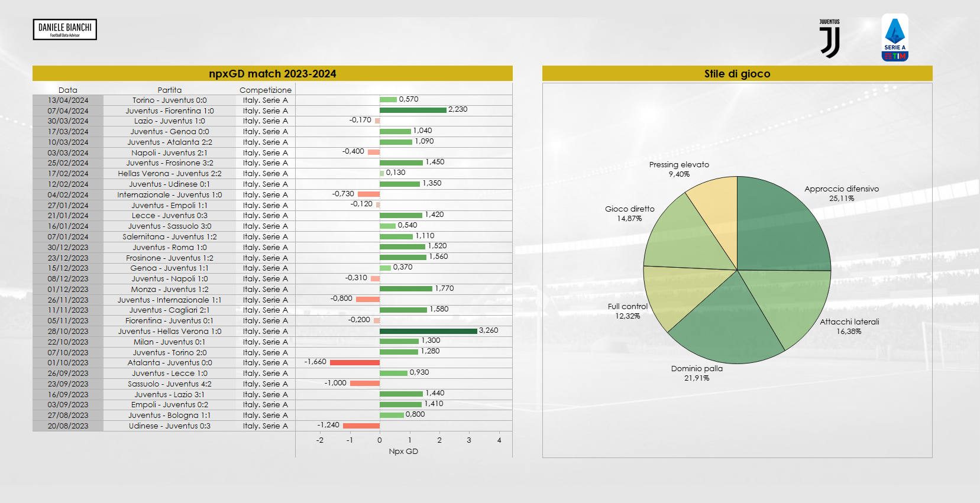Click the Competizione column header
Image resolution: width=980 pixels, height=503 pixels.
pyautogui.click(x=266, y=90)
